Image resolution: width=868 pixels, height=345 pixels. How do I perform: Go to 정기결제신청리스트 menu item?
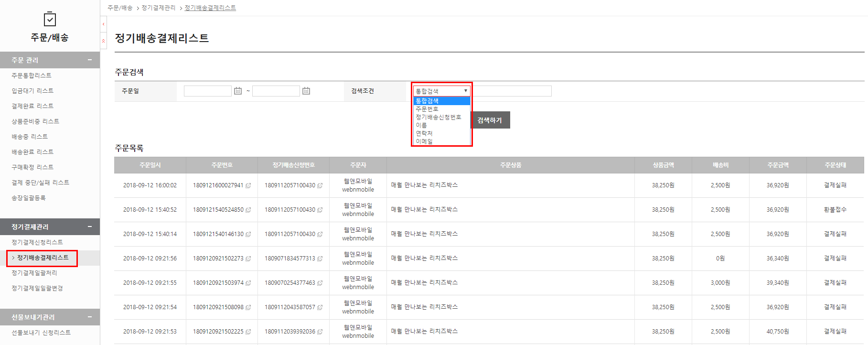click(x=37, y=242)
